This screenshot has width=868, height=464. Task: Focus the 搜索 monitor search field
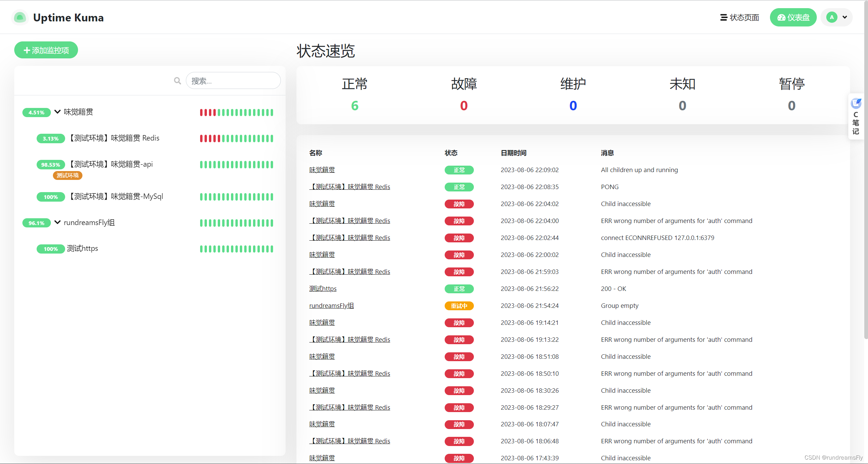click(233, 81)
